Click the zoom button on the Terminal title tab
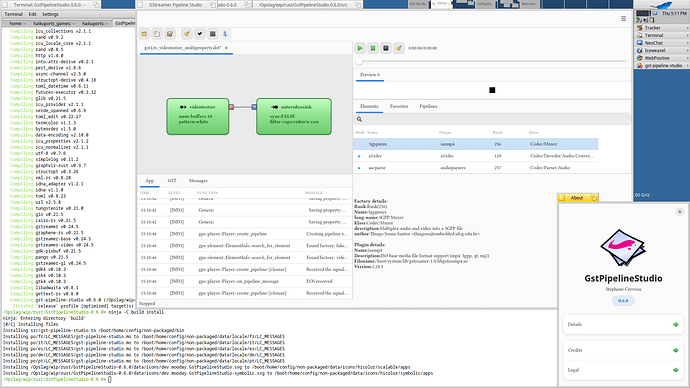690x388 pixels. (x=96, y=5)
